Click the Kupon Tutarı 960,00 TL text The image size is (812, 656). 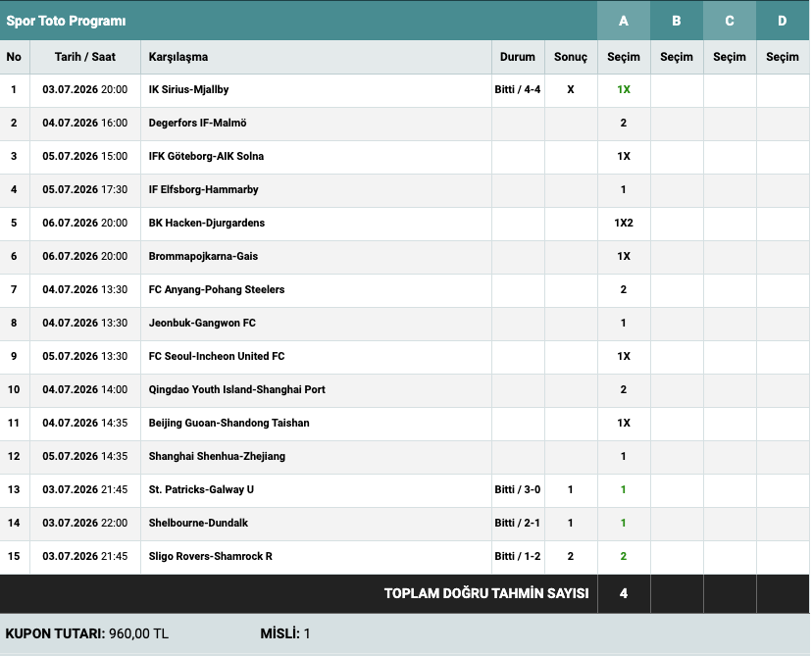tap(87, 633)
